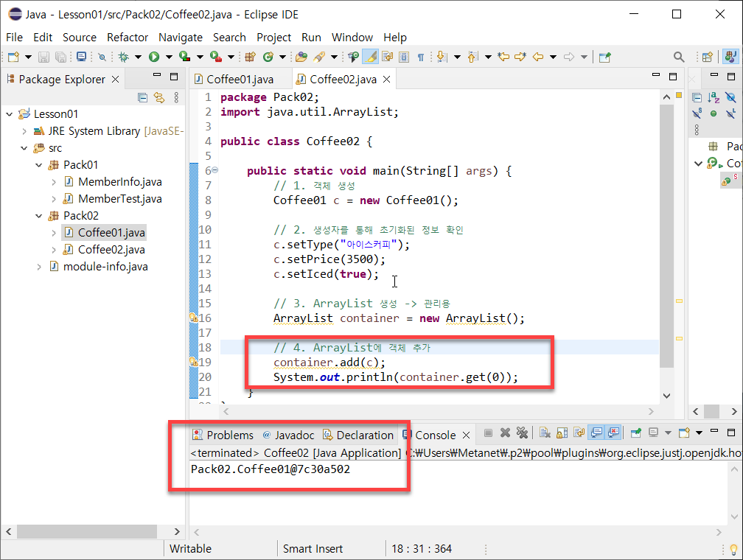Click the Open Perspective icon
Screen dimensions: 743x560
point(708,57)
